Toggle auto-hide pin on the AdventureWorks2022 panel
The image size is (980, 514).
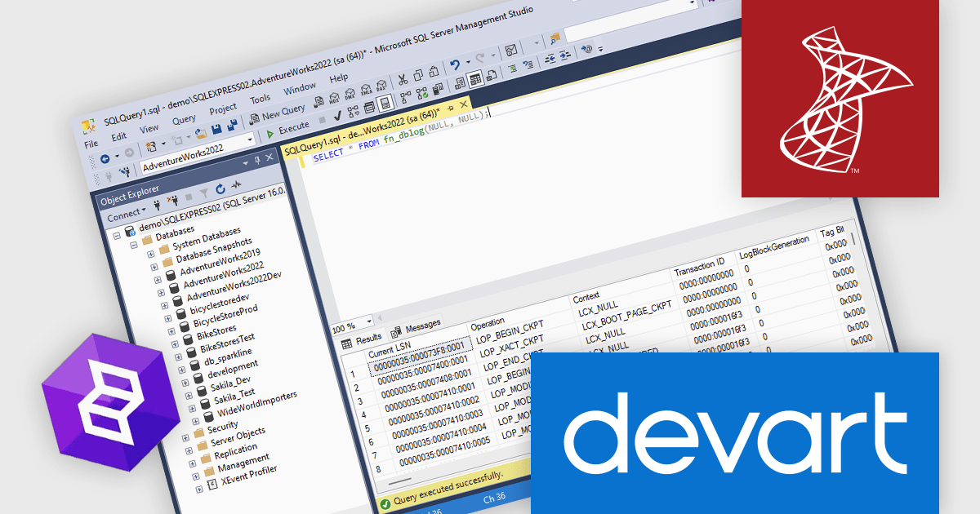(x=257, y=160)
